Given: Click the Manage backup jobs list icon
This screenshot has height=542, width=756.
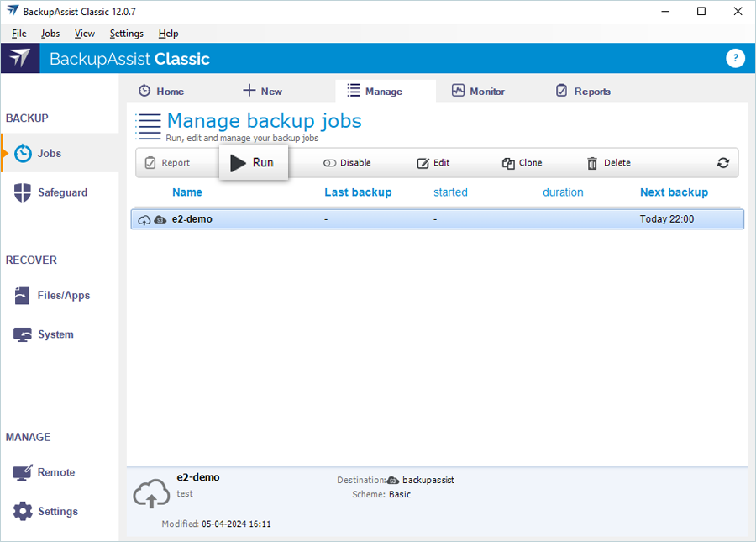Looking at the screenshot, I should (148, 127).
